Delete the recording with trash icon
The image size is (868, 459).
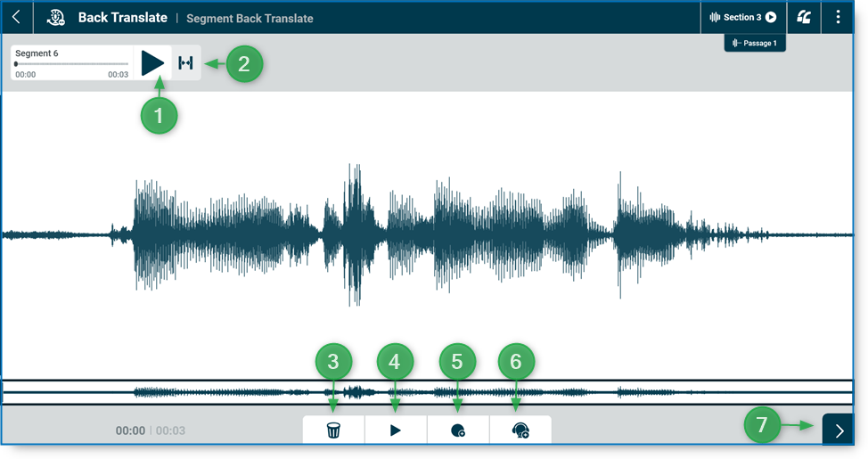(333, 430)
